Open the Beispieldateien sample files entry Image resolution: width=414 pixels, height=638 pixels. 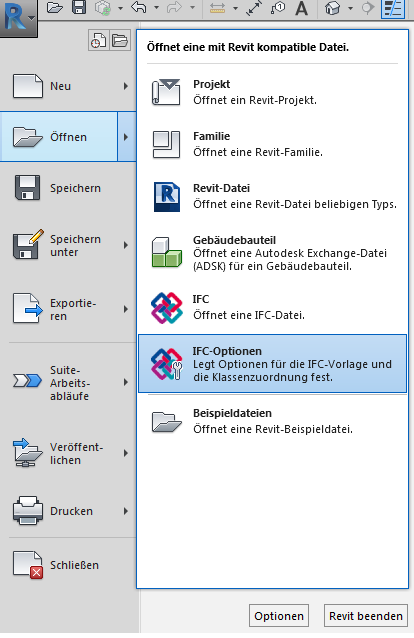coord(272,421)
